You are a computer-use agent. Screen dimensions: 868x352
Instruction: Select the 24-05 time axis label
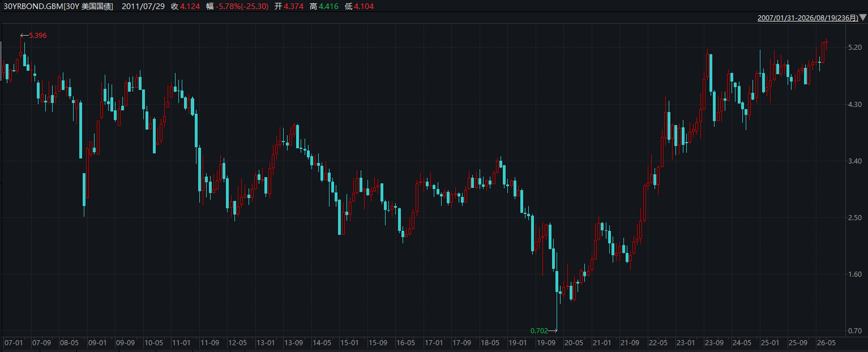[742, 343]
